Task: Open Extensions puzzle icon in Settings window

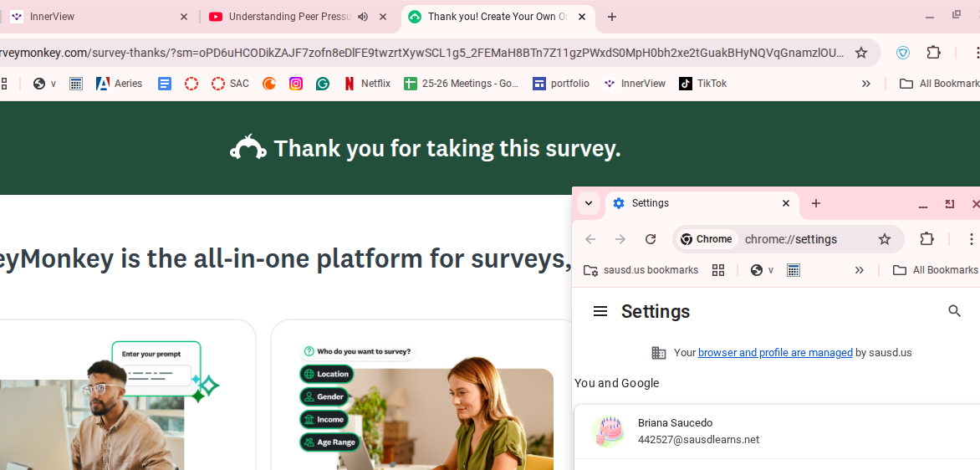Action: [x=926, y=239]
